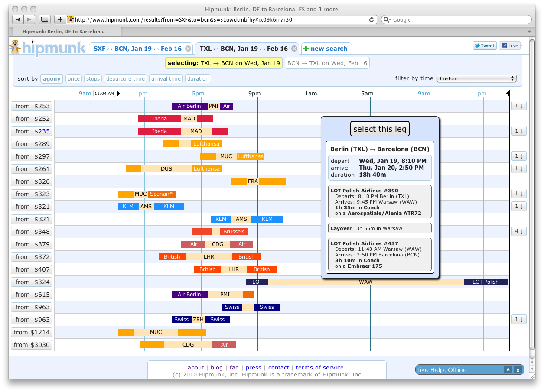Screen dimensions: 544x392
Task: Click the select this leg button
Action: point(379,129)
